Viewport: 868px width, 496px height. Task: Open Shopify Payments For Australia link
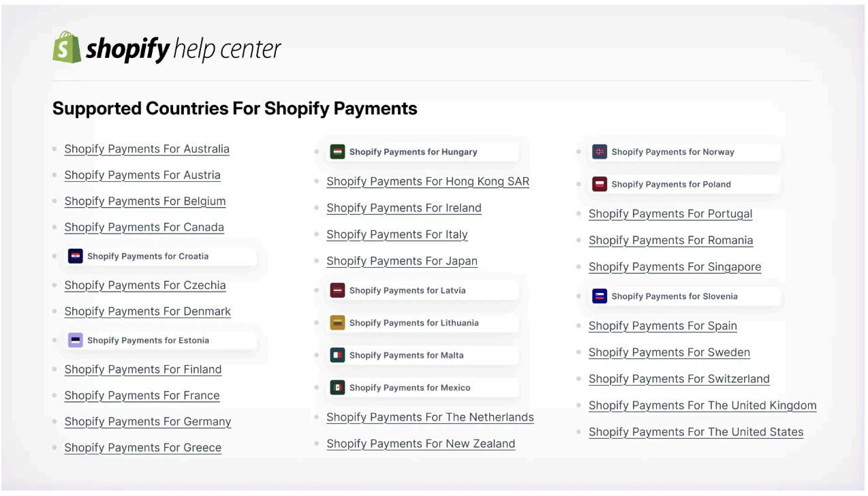click(146, 149)
